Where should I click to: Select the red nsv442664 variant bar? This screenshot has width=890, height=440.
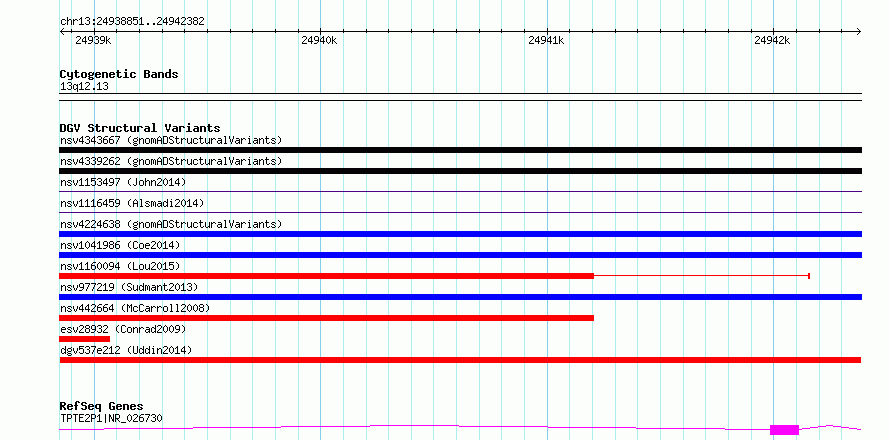pos(326,318)
